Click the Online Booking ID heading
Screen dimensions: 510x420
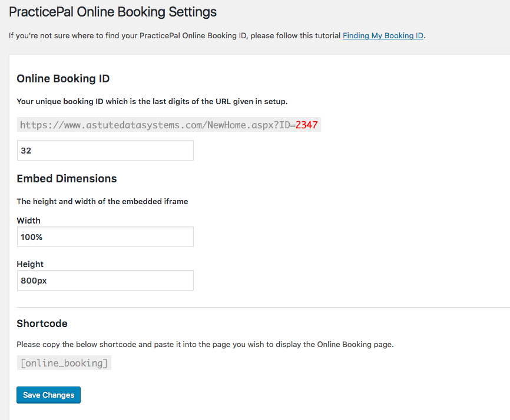point(63,79)
